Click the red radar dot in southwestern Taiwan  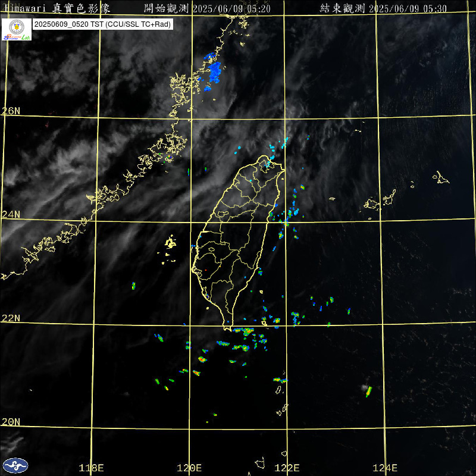pyautogui.click(x=205, y=270)
